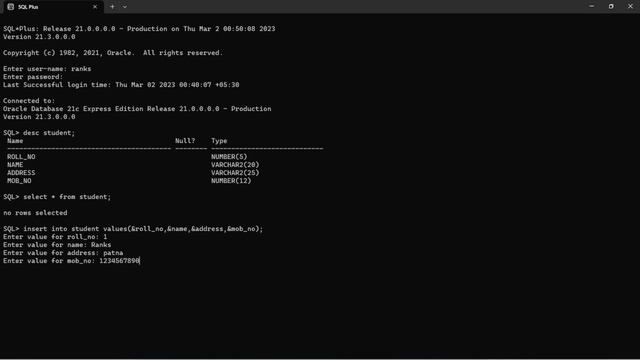Minimize the terminal window

tap(591, 7)
